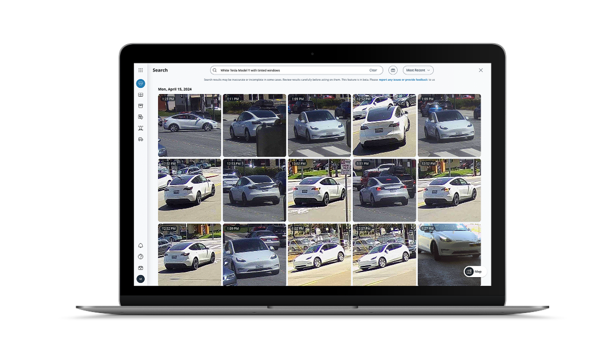Screen dimensions: 595x364
Task: Open the 1:27 PM close-up Tesla thumbnail
Action: [x=449, y=254]
